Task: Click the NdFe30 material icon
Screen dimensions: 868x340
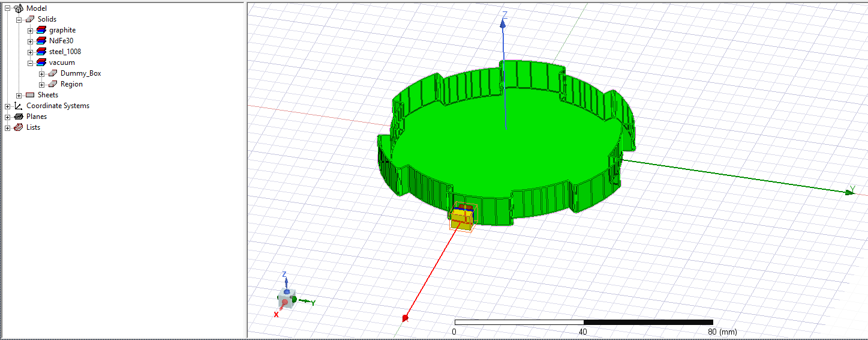Action: pos(41,41)
